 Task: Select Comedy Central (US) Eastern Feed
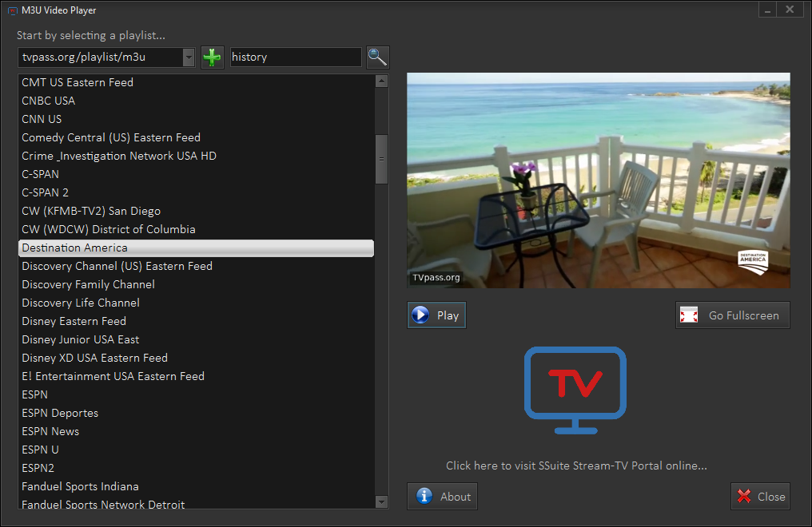point(111,137)
